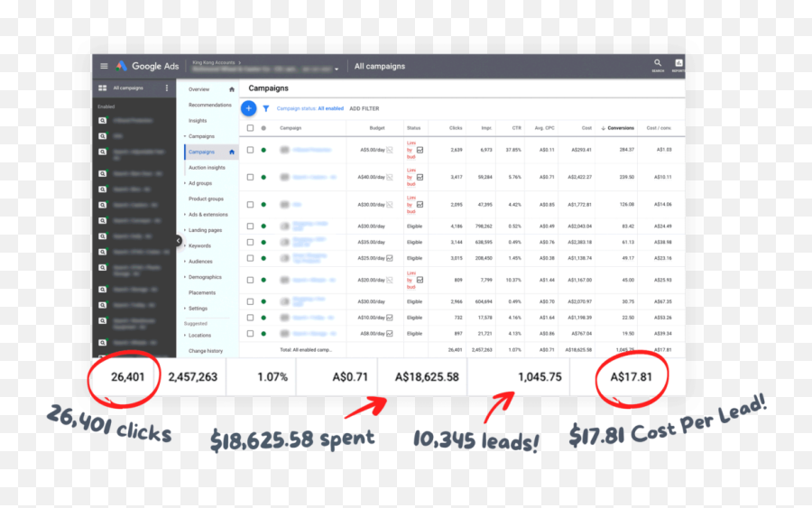Screen dimensions: 812x508
Task: Select checkbox of campaign with 2,095 clicks
Action: pyautogui.click(x=250, y=205)
